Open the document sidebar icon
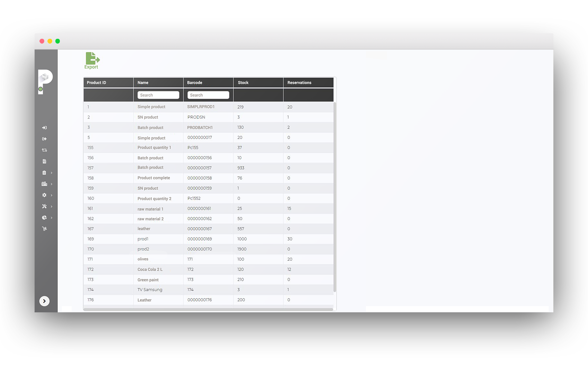 coord(44,161)
